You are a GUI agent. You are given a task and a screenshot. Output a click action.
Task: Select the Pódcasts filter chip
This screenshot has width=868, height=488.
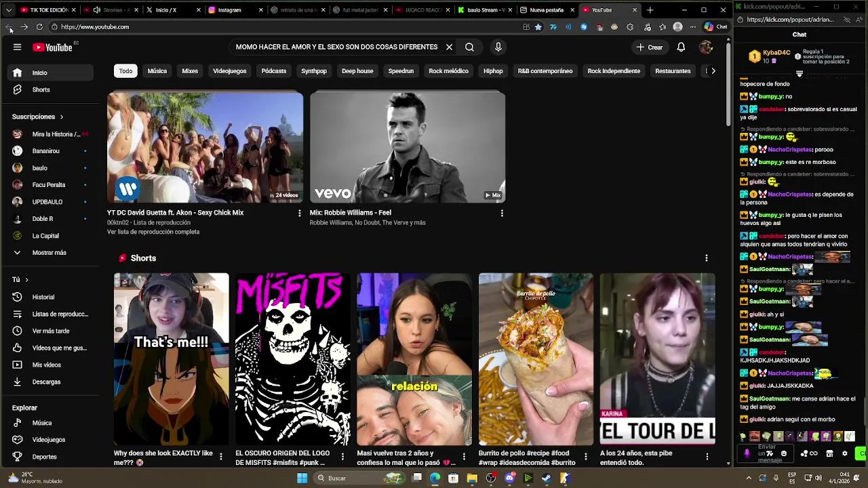(x=274, y=71)
